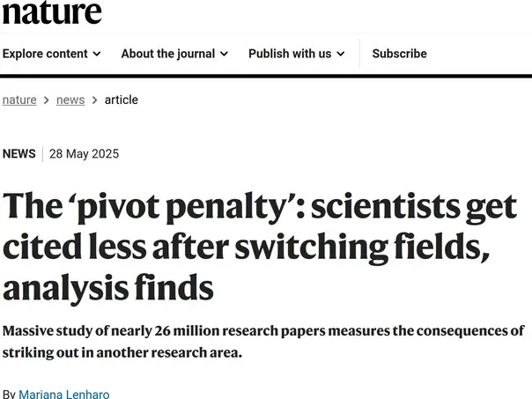Open author Mariana Lenharo's profile link
The width and height of the screenshot is (532, 399).
tap(64, 395)
